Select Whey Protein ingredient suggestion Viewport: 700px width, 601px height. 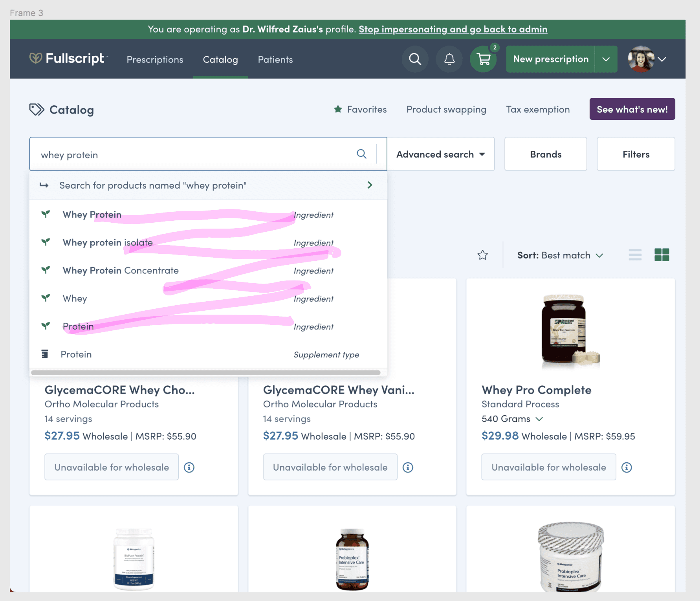(208, 214)
